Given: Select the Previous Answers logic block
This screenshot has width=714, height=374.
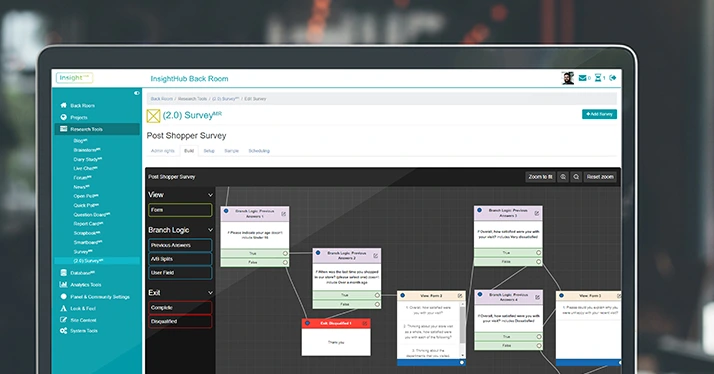Looking at the screenshot, I should click(x=180, y=245).
